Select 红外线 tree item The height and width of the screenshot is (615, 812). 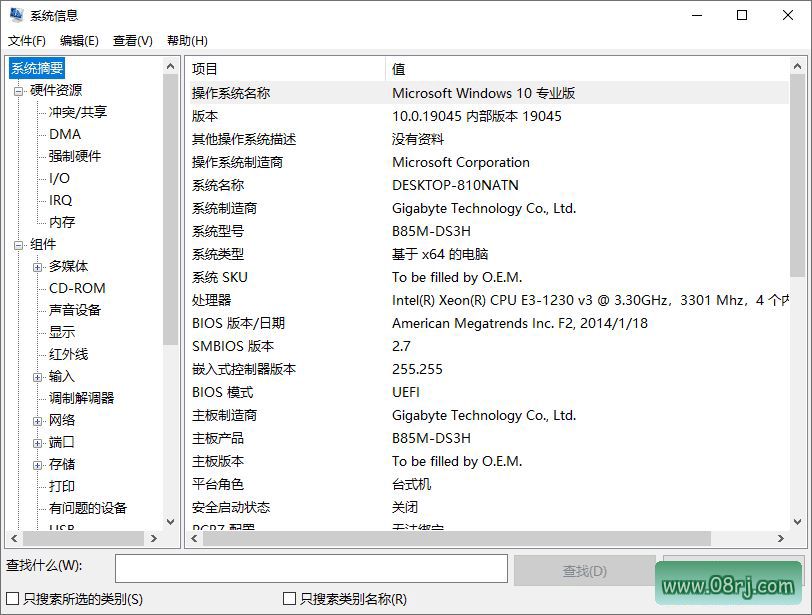coord(68,354)
